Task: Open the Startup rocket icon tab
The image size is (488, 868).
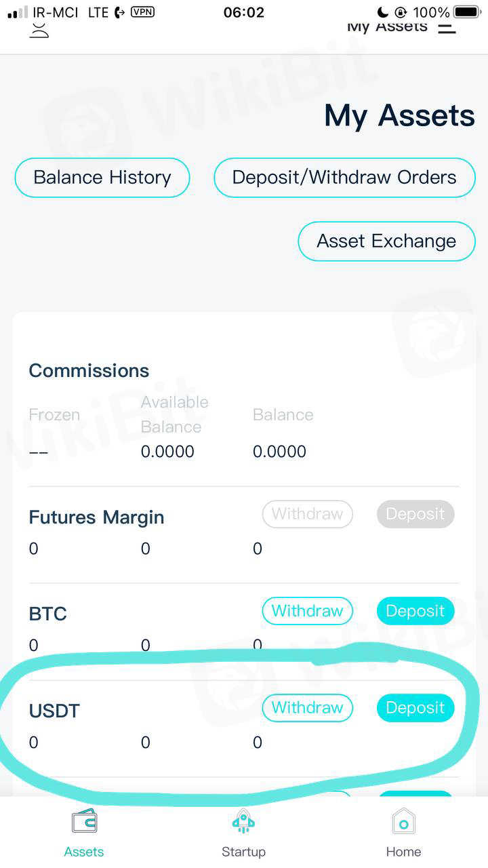Action: pyautogui.click(x=243, y=823)
